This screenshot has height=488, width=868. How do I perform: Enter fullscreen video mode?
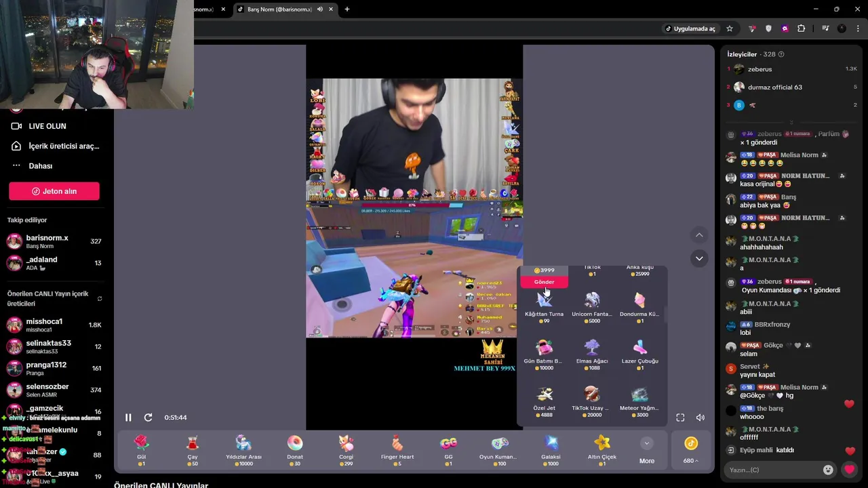tap(680, 418)
